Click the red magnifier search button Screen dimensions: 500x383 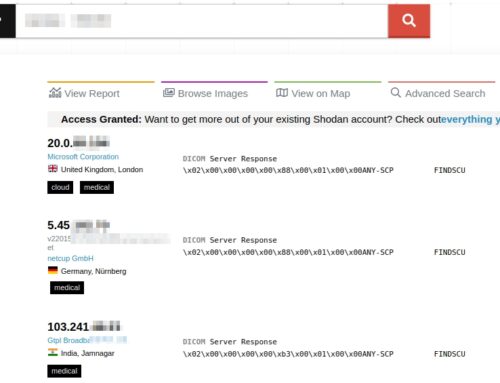click(x=409, y=21)
